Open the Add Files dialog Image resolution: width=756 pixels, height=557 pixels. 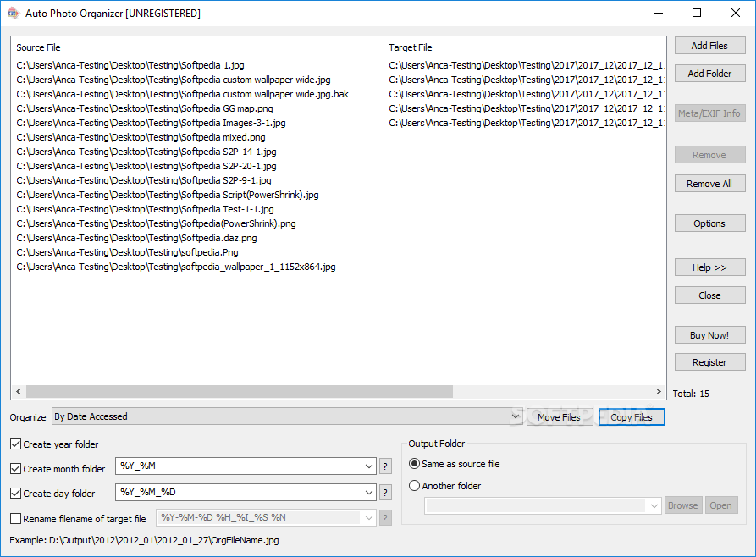click(709, 45)
